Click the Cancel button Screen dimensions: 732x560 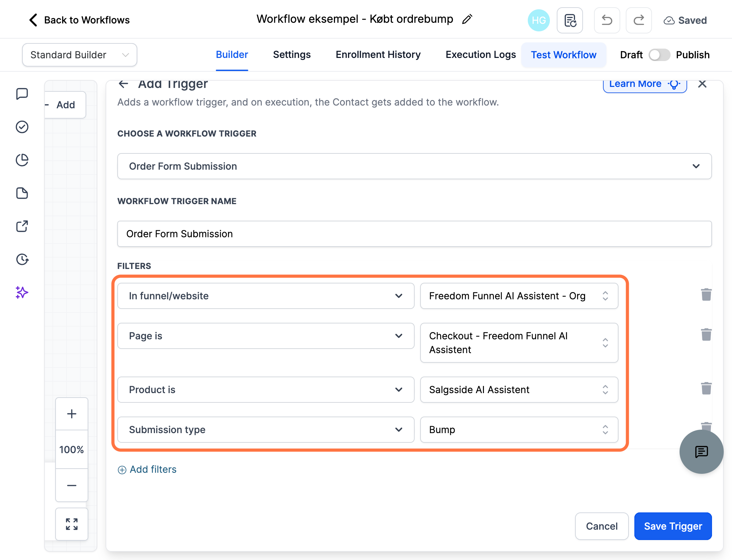(x=602, y=526)
